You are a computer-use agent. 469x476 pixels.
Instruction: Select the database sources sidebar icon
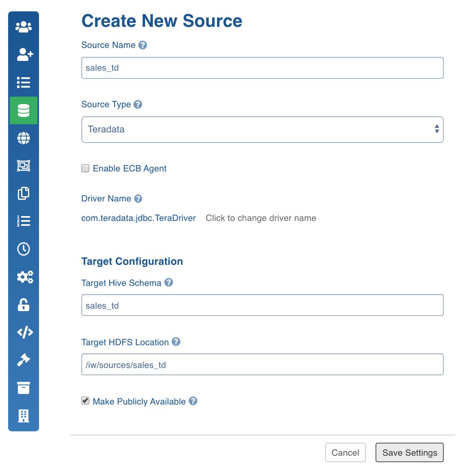[24, 110]
